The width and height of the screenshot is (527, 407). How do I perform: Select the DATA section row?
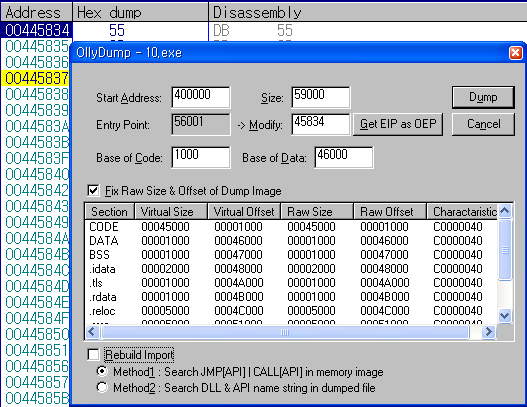pyautogui.click(x=291, y=241)
